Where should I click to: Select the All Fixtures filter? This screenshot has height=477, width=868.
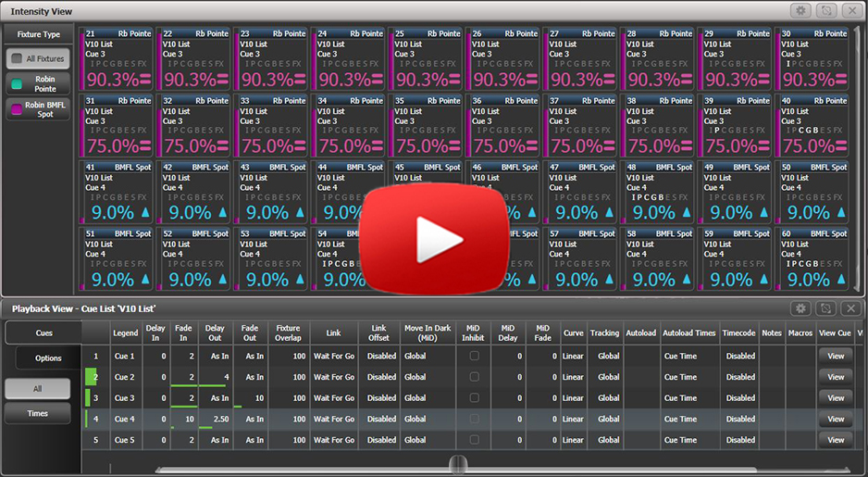tap(39, 59)
